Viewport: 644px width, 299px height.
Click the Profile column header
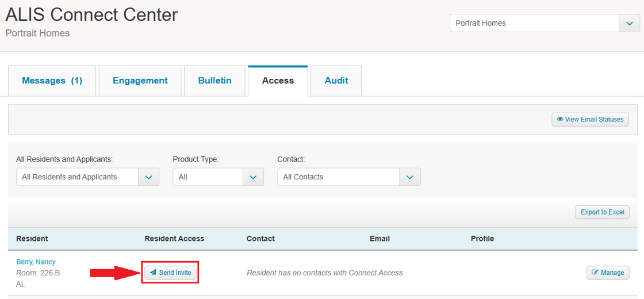pyautogui.click(x=482, y=239)
